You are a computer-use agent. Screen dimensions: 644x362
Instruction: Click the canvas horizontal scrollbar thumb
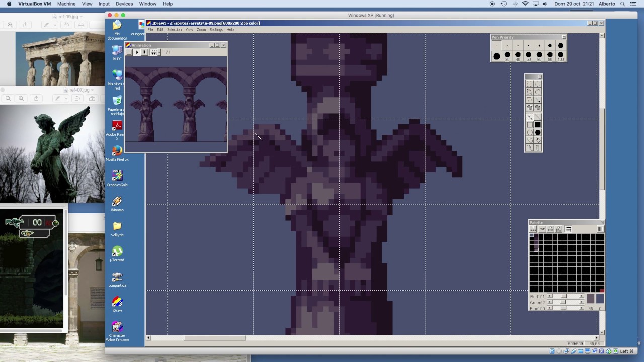click(215, 338)
